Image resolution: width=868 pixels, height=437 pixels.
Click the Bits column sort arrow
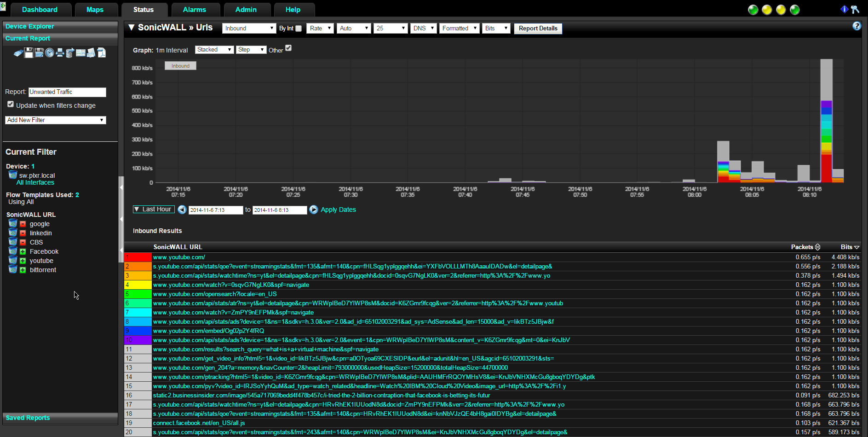[857, 247]
